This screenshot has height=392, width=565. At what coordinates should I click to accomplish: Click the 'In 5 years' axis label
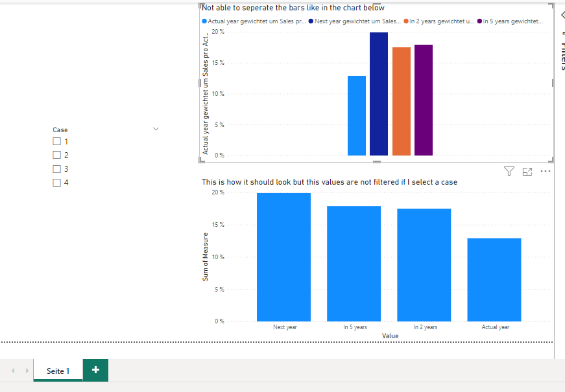click(355, 327)
